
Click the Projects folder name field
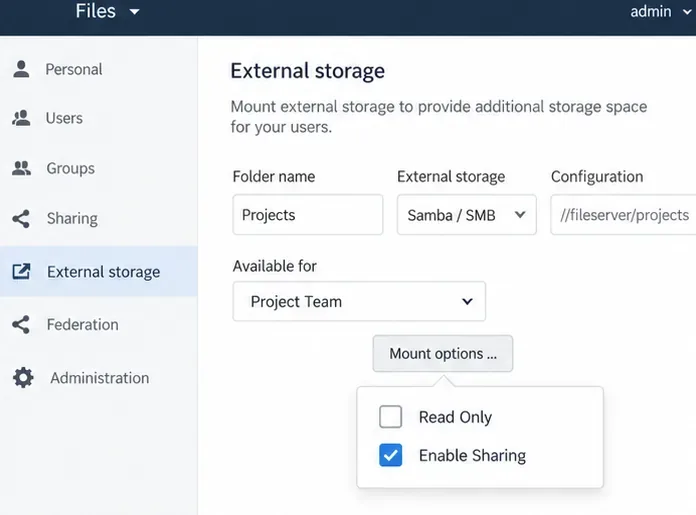(x=308, y=215)
